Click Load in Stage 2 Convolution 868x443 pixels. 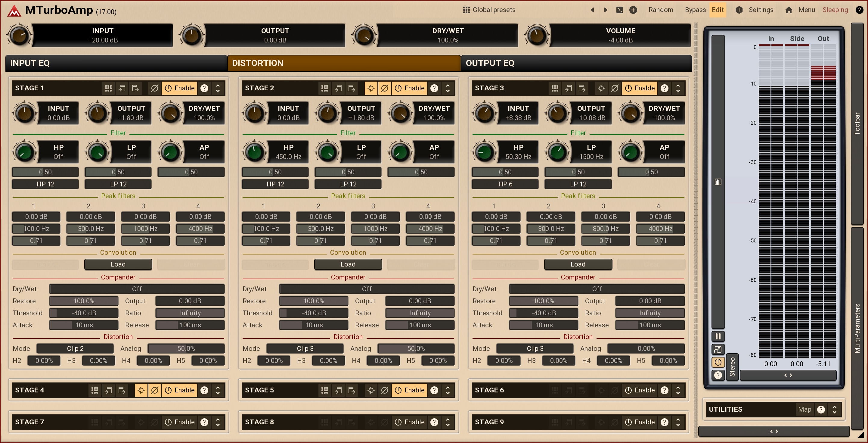coord(348,264)
